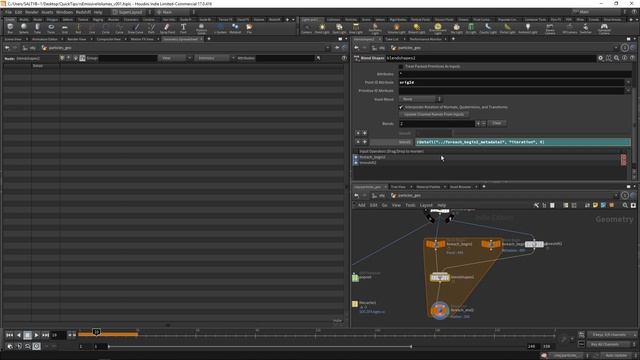Toggle pin on the network editor pane
The image size is (640, 360).
tap(624, 196)
